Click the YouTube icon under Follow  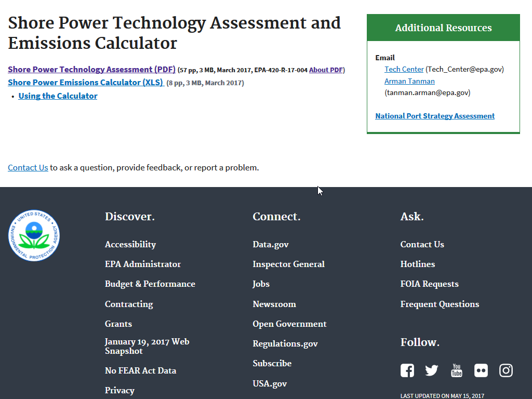[457, 370]
